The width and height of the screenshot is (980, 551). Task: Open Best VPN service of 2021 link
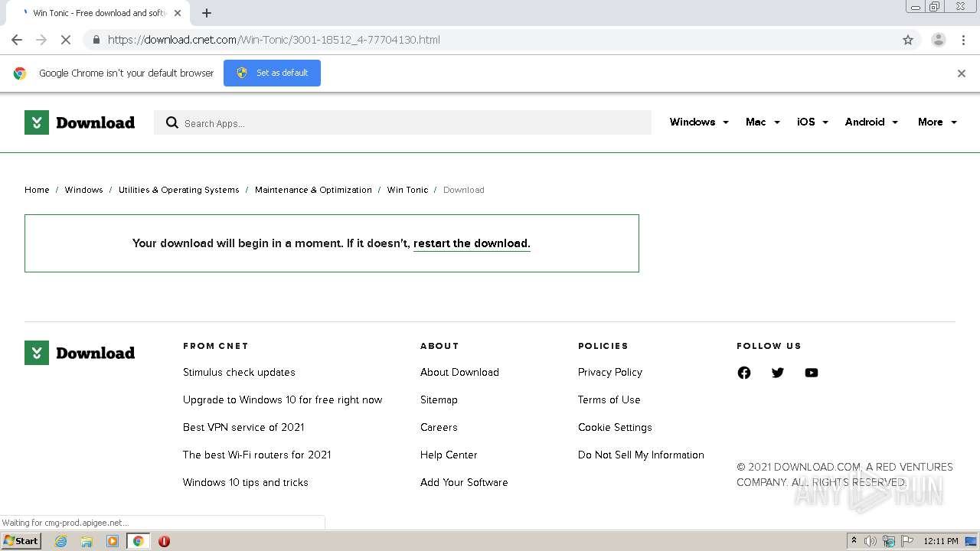243,427
